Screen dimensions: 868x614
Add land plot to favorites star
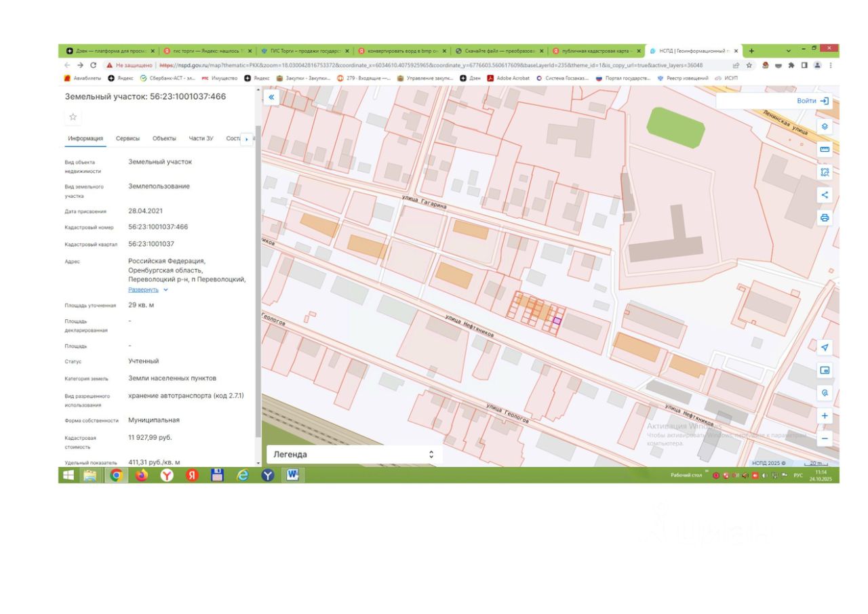(73, 117)
